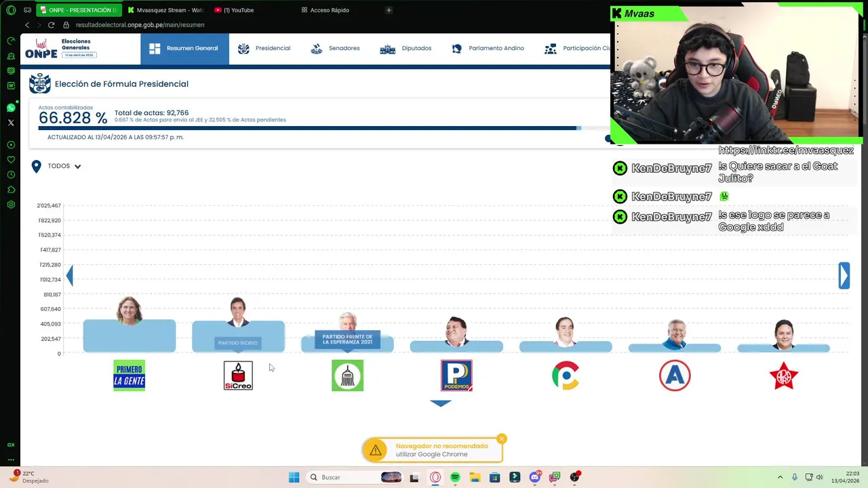Open the Opera GX menu logo

click(11, 10)
